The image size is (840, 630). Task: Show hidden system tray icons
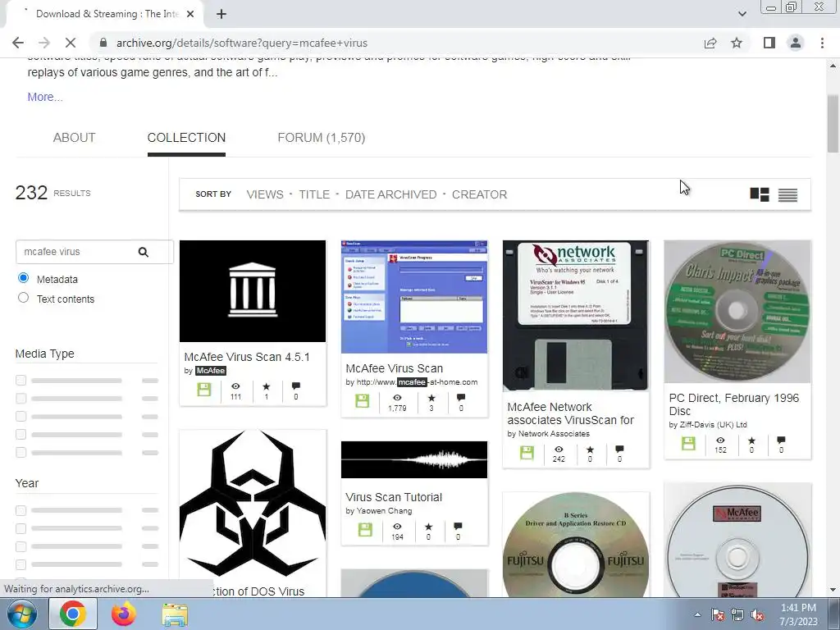697,614
